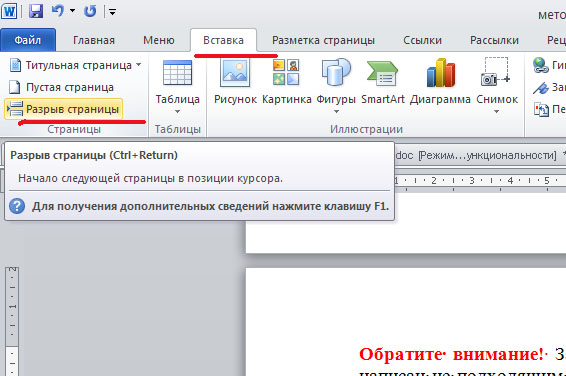Expand the Снимок dropdown arrow

(497, 112)
